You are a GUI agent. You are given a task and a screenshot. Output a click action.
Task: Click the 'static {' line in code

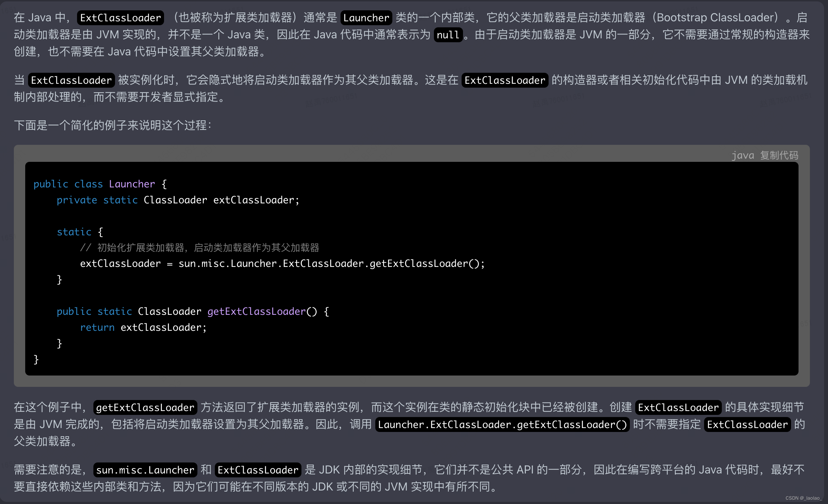(x=80, y=232)
